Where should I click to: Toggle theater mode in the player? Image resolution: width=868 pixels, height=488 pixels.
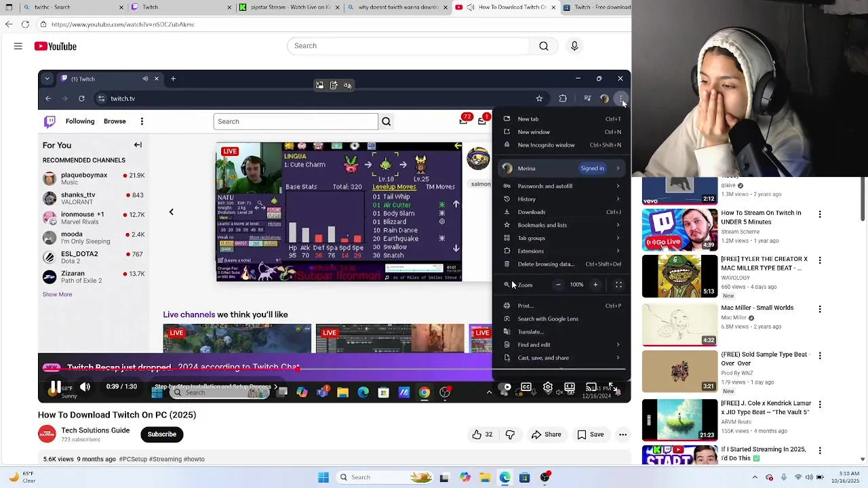[570, 387]
